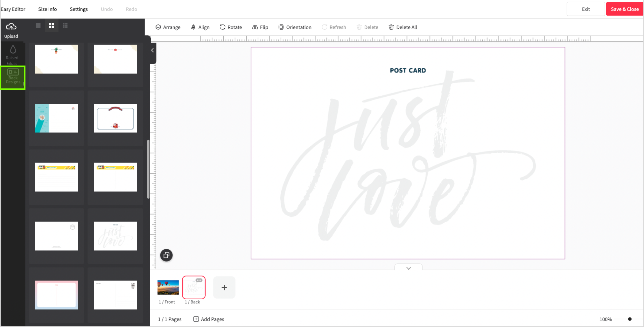Switch to two-column grid view
Screen dimensions: 644x327
(52, 25)
